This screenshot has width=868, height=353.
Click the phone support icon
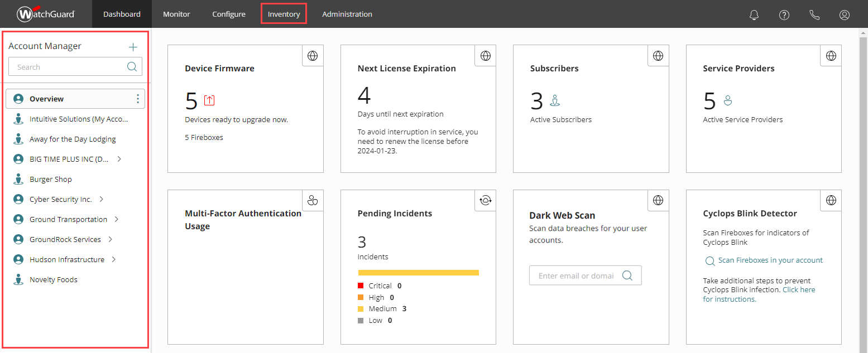click(814, 15)
